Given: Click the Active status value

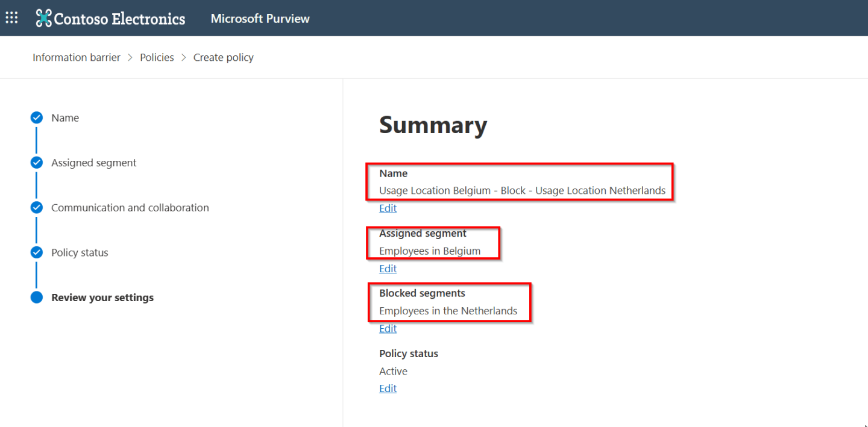Looking at the screenshot, I should click(393, 371).
